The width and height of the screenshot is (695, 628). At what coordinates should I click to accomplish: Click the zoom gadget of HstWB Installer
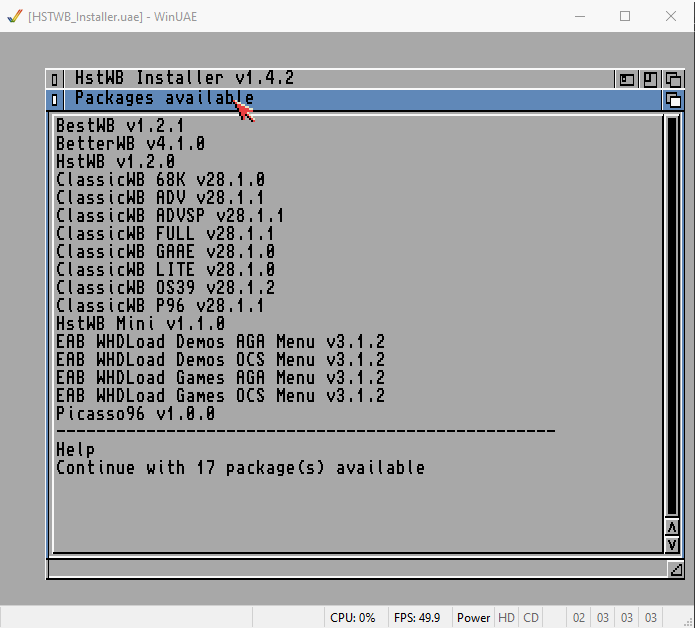tap(650, 79)
